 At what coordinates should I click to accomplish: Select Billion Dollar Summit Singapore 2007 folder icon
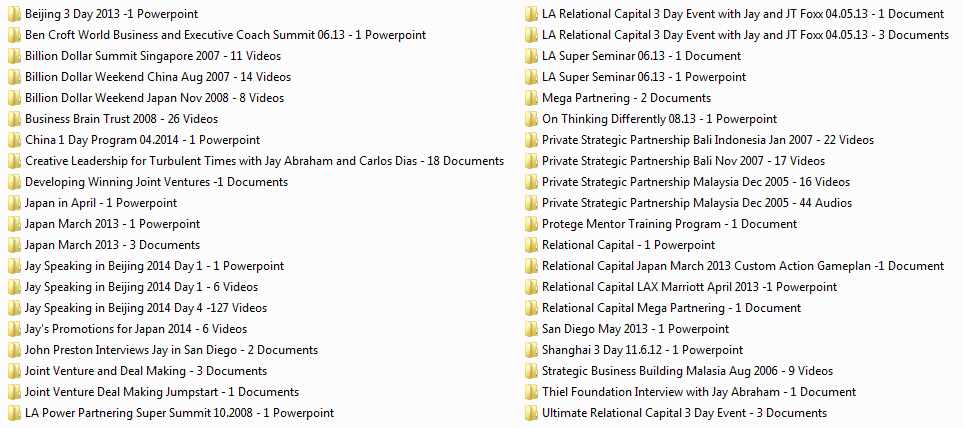pos(14,56)
